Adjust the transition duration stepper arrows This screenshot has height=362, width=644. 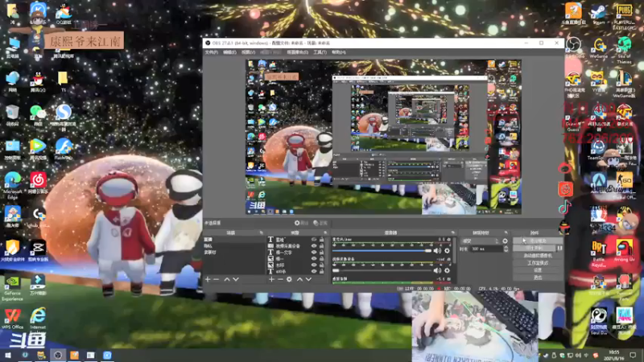[x=506, y=249]
